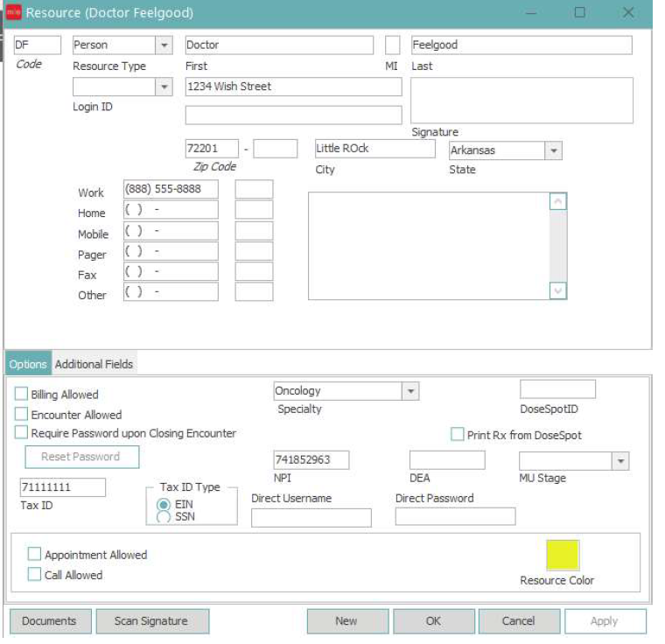Image resolution: width=665 pixels, height=644 pixels.
Task: Click the app icon in title bar
Action: (x=13, y=13)
